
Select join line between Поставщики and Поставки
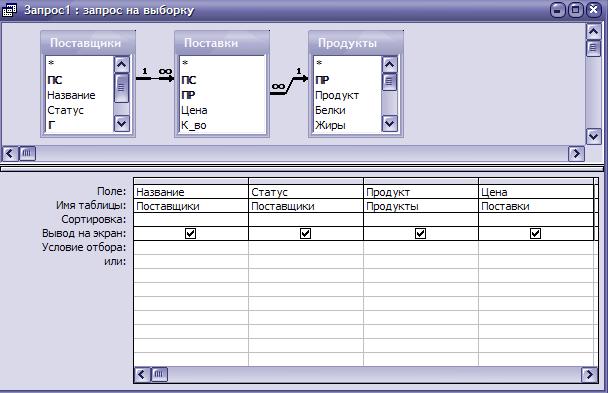coord(155,78)
